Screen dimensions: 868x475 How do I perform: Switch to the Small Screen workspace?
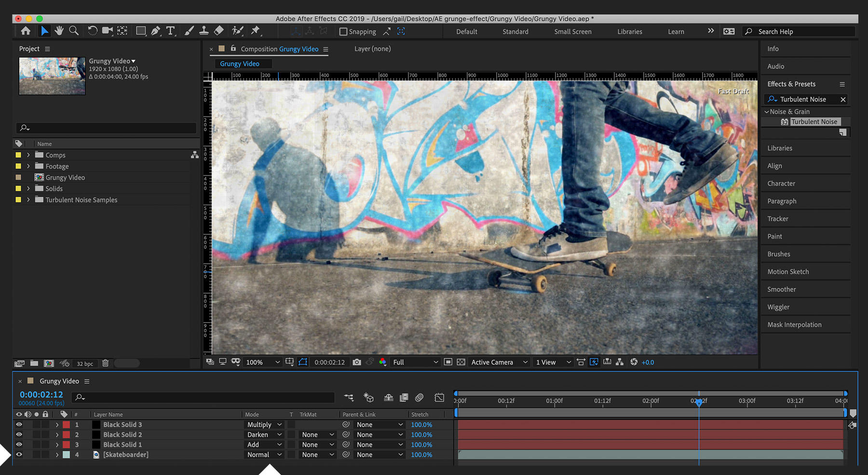click(572, 31)
